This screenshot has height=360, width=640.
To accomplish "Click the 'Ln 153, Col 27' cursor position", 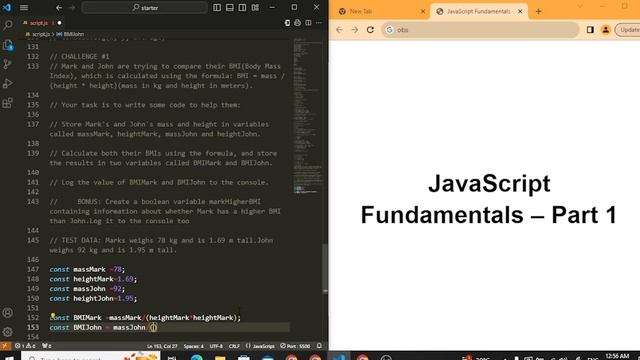I will pyautogui.click(x=162, y=346).
